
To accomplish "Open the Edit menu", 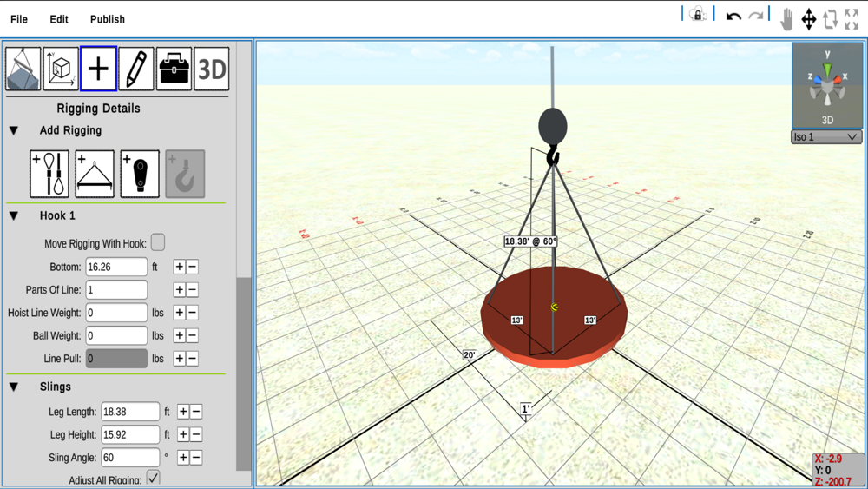I will click(59, 19).
